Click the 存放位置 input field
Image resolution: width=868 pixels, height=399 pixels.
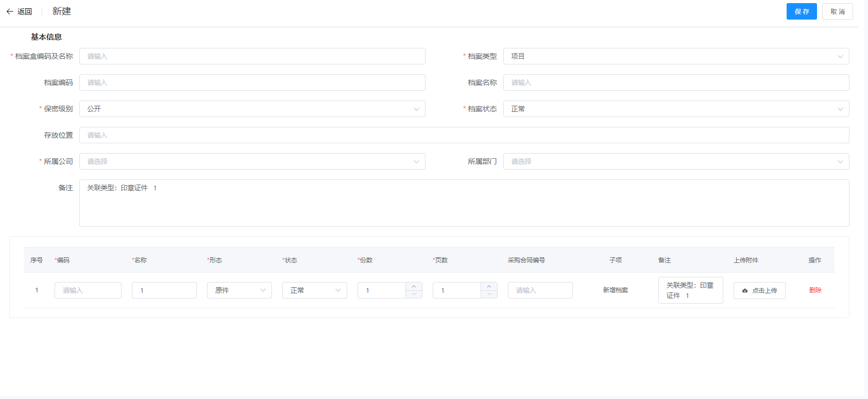464,135
